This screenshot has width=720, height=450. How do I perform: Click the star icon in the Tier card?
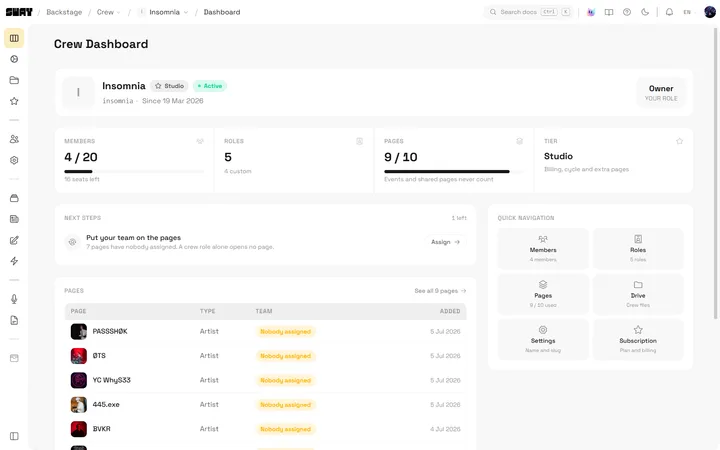680,141
